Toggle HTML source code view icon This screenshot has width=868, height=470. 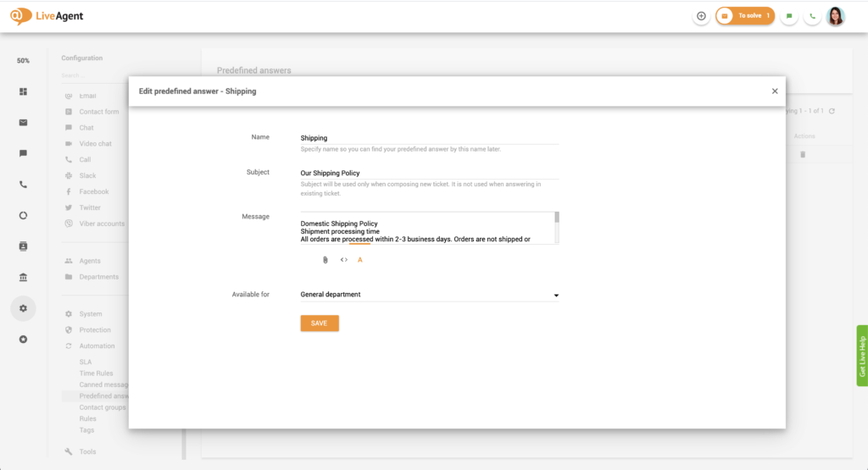click(343, 260)
